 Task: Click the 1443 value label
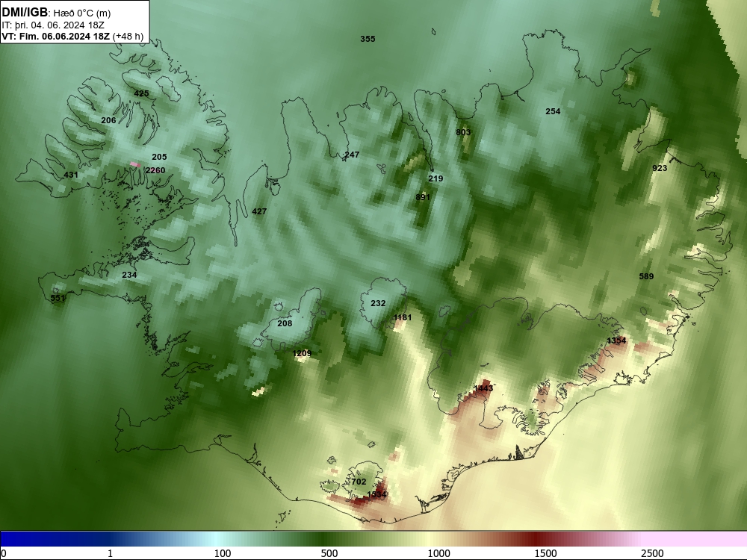483,388
